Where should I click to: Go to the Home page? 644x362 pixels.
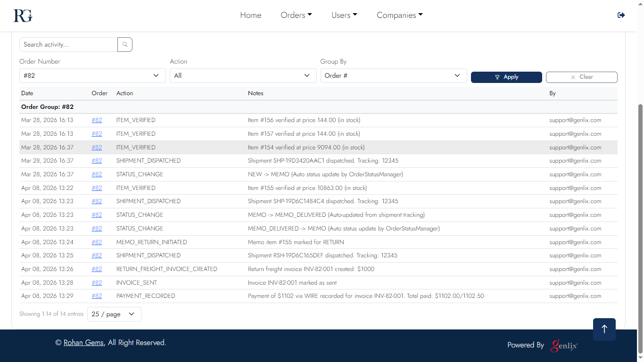(x=250, y=15)
